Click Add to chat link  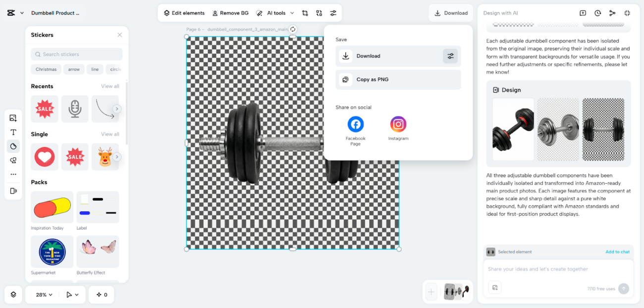coord(617,252)
